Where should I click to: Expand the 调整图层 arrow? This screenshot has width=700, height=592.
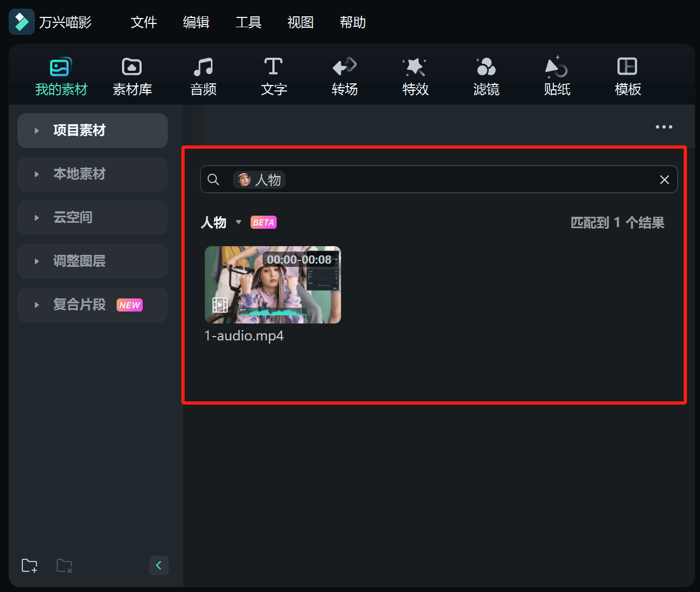pyautogui.click(x=37, y=261)
